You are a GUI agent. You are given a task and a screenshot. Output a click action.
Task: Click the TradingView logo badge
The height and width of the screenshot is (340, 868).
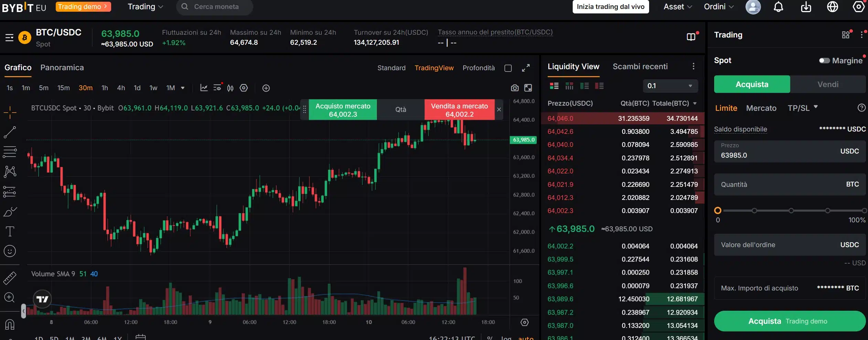[x=42, y=299]
